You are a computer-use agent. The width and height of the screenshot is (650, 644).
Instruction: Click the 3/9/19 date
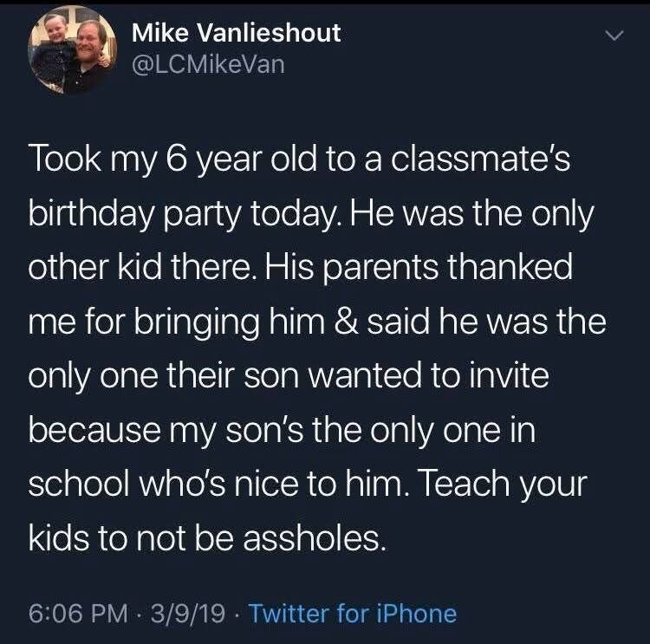(188, 614)
